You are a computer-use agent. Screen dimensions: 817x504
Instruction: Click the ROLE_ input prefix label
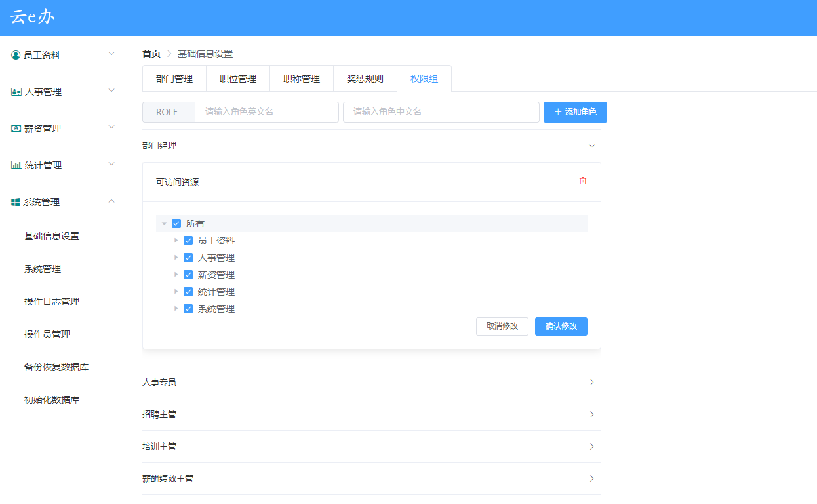(x=169, y=112)
